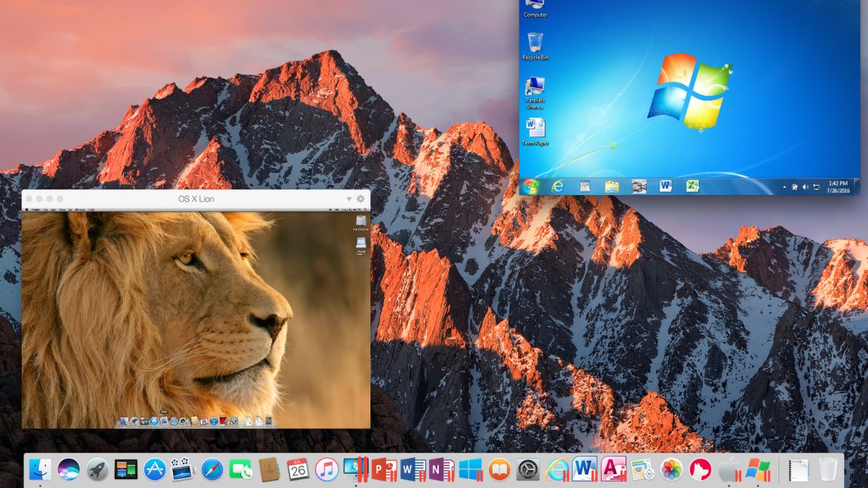Screen dimensions: 868x488
Task: Open the Trash in the Dock
Action: point(827,469)
